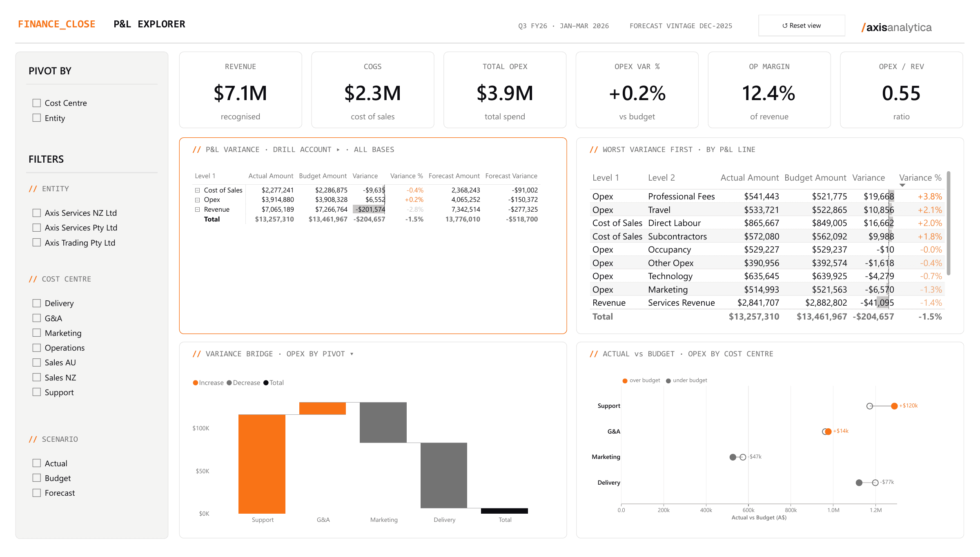Open the axisanalytica logo link
Image resolution: width=980 pixels, height=557 pixels.
click(896, 27)
